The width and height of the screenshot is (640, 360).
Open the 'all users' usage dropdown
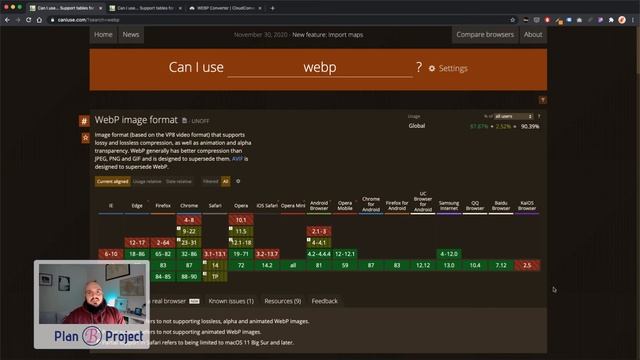[513, 116]
